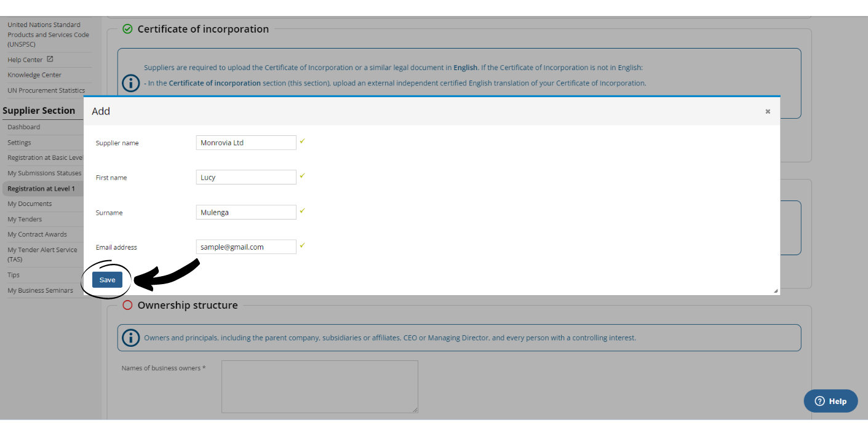Open the Help chat button

pos(830,401)
